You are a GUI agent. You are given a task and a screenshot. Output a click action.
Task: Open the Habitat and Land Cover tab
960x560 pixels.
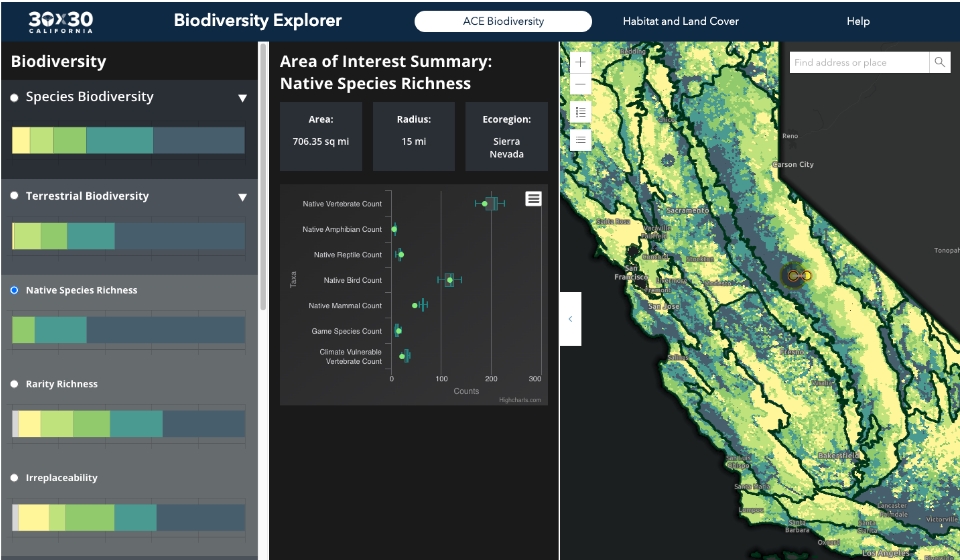[x=680, y=21]
